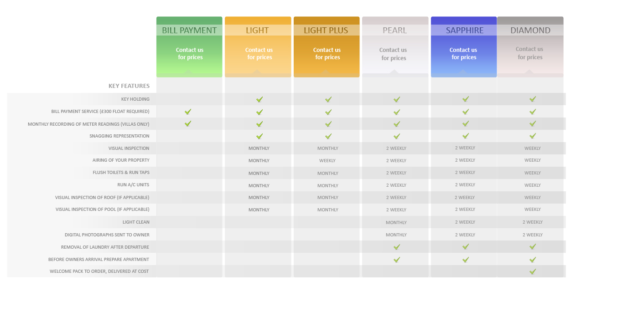Select the Bill Payment plan header
The image size is (644, 312).
click(189, 31)
